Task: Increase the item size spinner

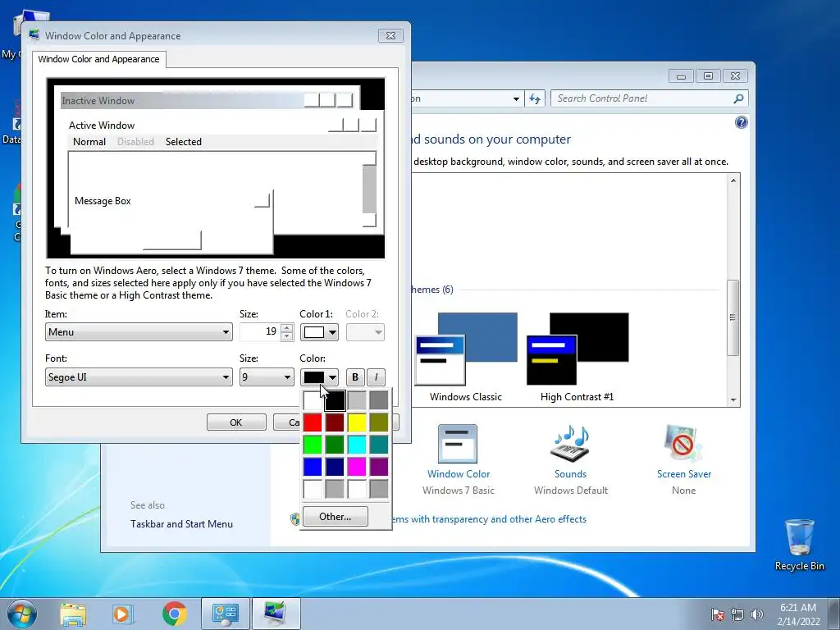Action: point(286,328)
